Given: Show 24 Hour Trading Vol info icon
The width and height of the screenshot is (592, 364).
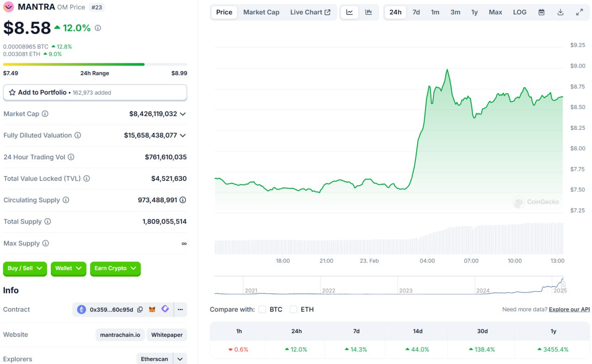Looking at the screenshot, I should pos(71,157).
